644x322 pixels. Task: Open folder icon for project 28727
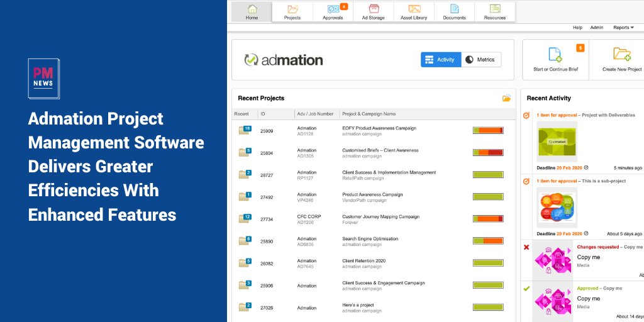[245, 175]
